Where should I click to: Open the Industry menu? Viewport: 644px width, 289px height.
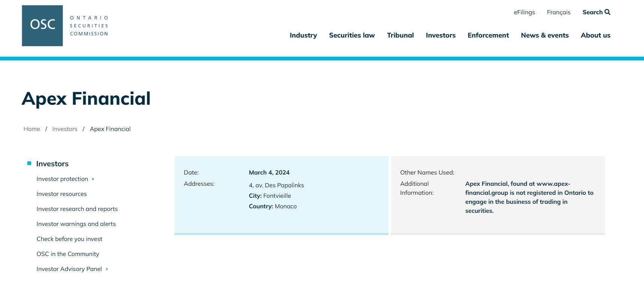click(x=303, y=35)
